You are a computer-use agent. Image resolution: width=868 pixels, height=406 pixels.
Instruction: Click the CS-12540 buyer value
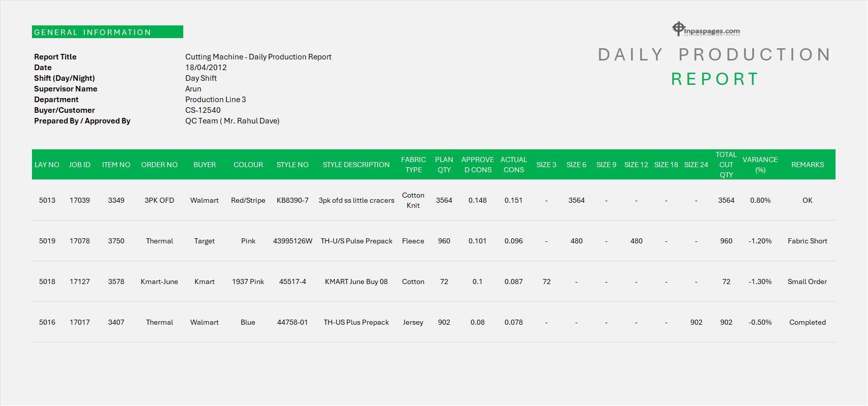[203, 110]
